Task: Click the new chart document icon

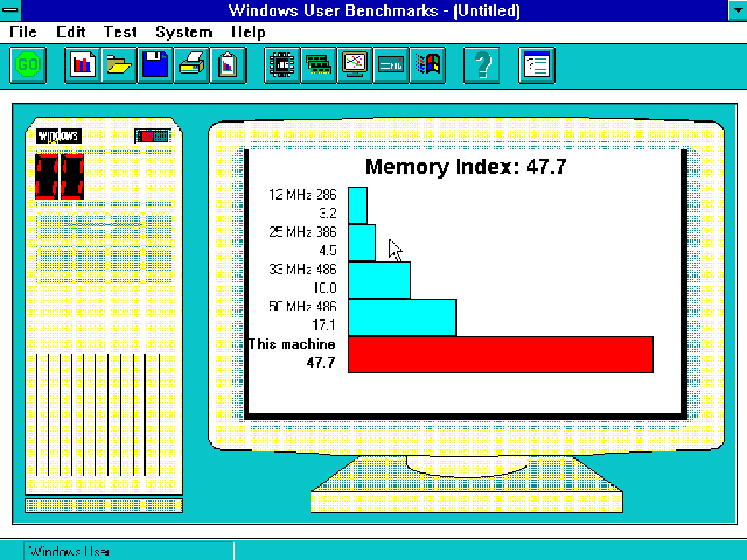Action: (x=82, y=65)
